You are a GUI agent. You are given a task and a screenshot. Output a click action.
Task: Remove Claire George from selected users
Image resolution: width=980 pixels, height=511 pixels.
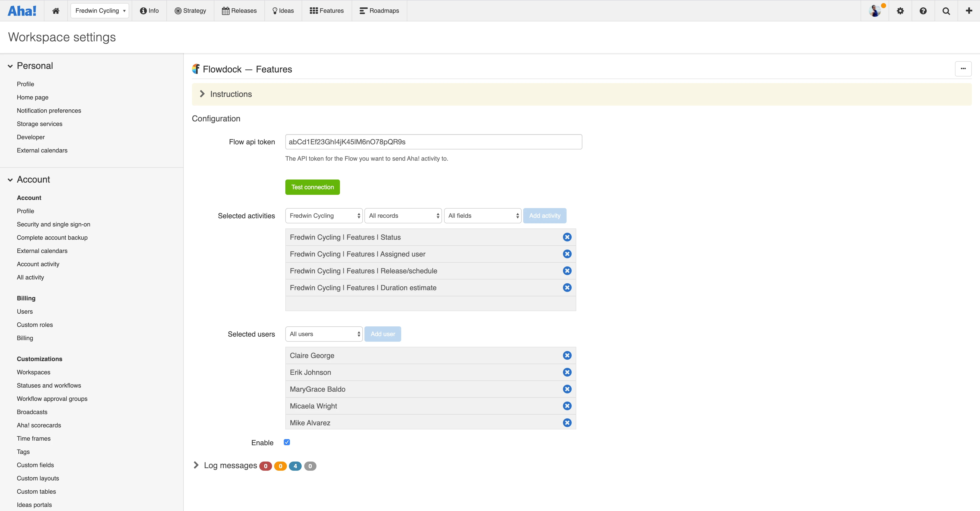point(567,355)
